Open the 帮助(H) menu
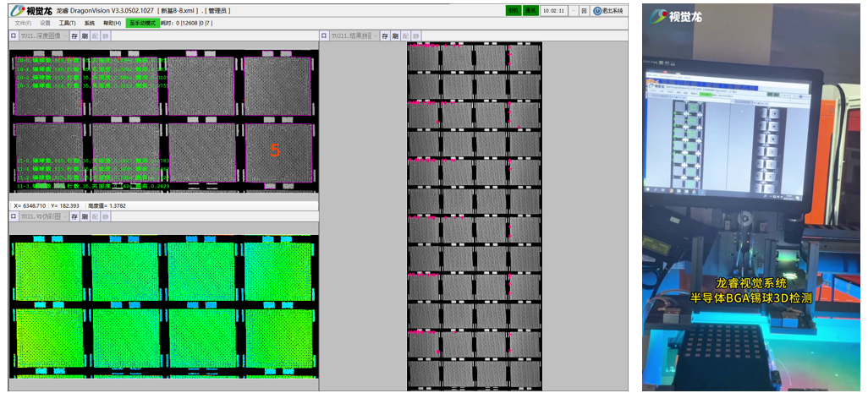868x404 pixels. coord(112,23)
